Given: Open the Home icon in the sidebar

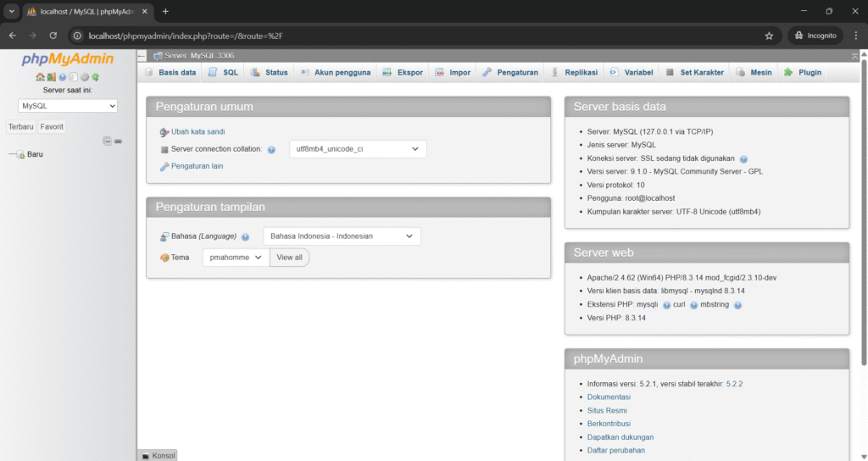Looking at the screenshot, I should 40,77.
